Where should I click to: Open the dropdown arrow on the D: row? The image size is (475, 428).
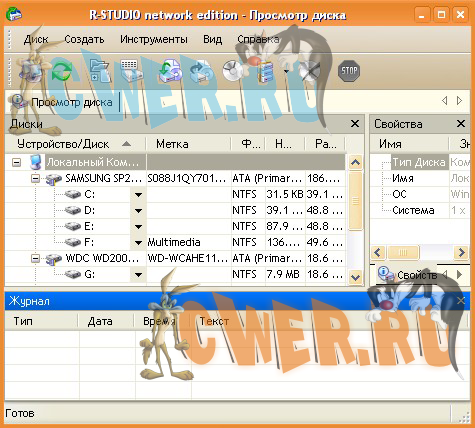[138, 210]
